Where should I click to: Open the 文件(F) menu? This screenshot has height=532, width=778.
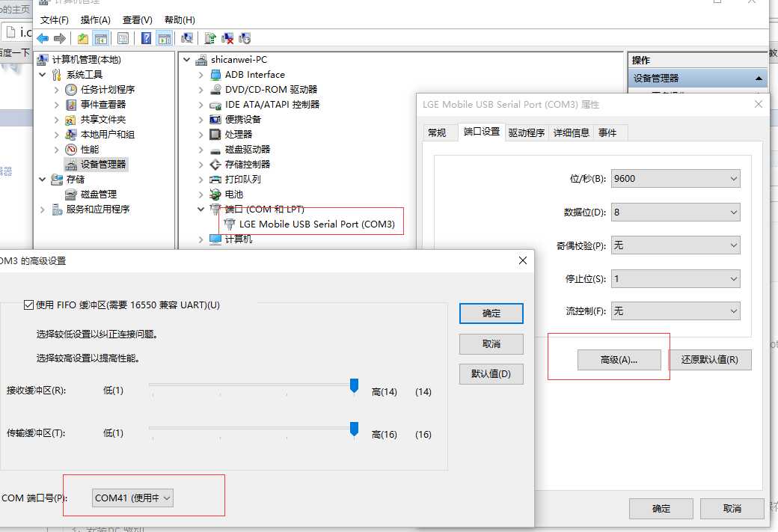54,20
